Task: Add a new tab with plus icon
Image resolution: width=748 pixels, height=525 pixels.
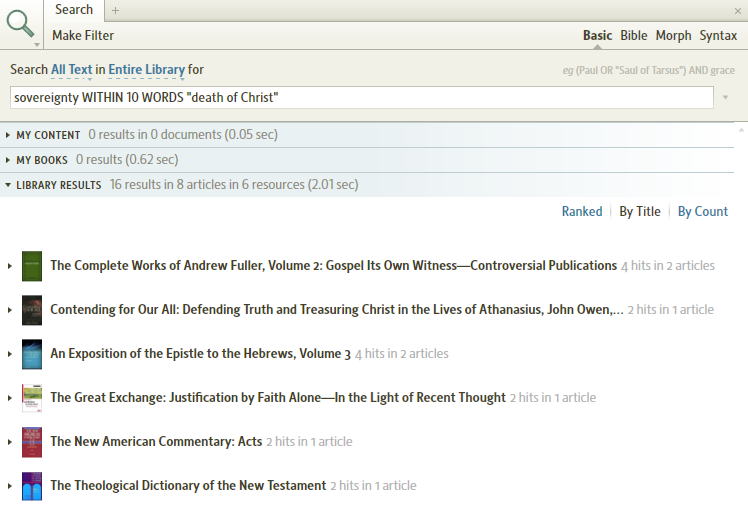Action: tap(115, 10)
